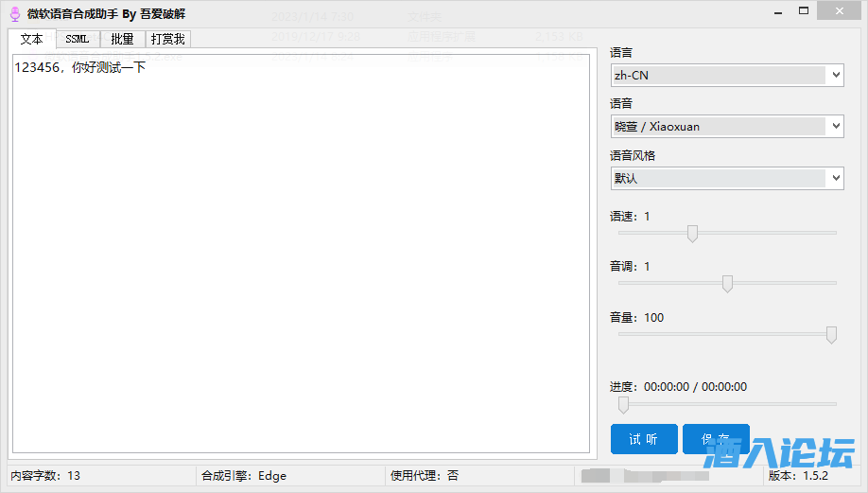Expand the 语音 Xiaoxuan voice dropdown
868x493 pixels.
(x=727, y=126)
